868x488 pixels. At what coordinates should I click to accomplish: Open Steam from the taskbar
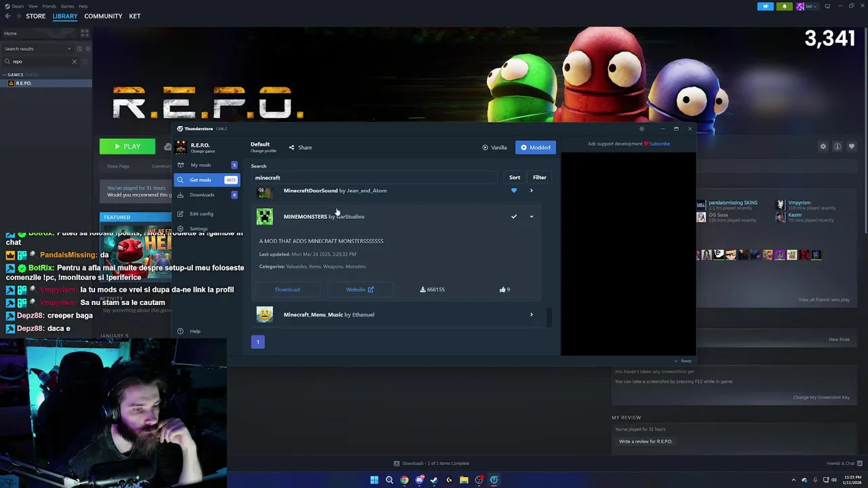(x=434, y=480)
